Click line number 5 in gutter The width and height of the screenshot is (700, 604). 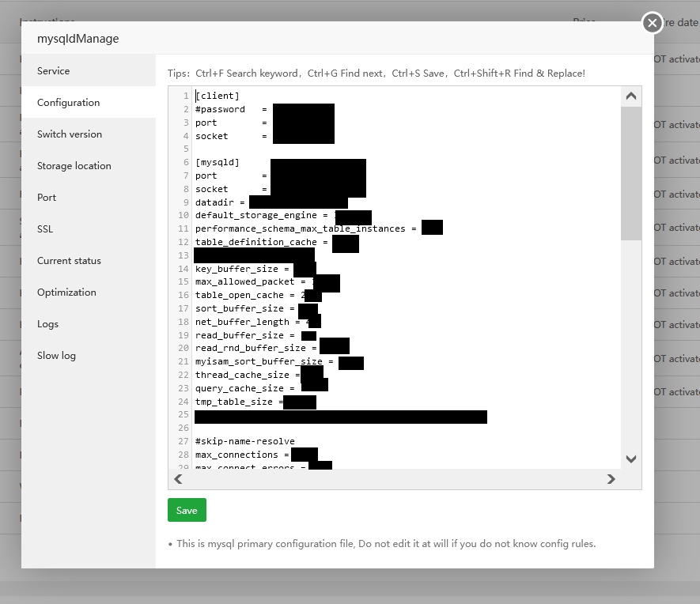point(186,149)
